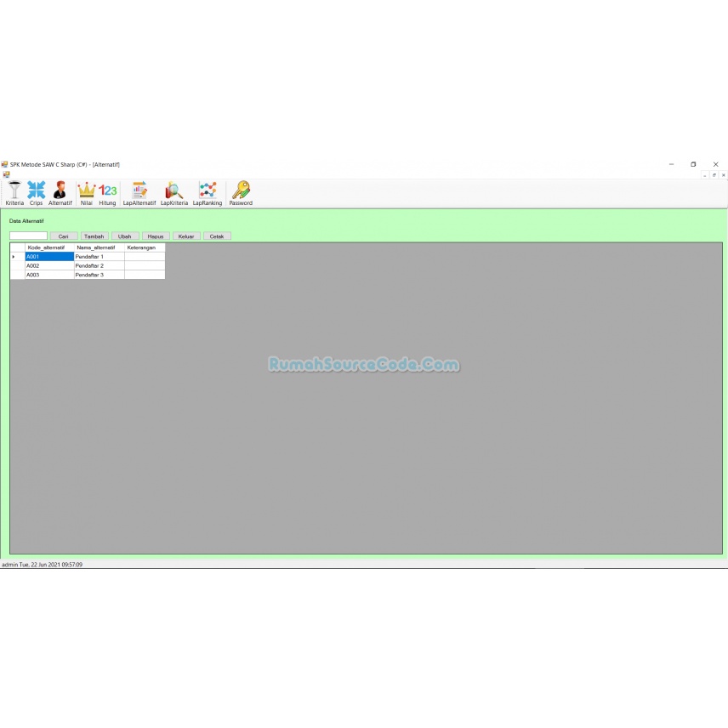The image size is (728, 728).
Task: Open the Alternatif person icon
Action: point(60,193)
